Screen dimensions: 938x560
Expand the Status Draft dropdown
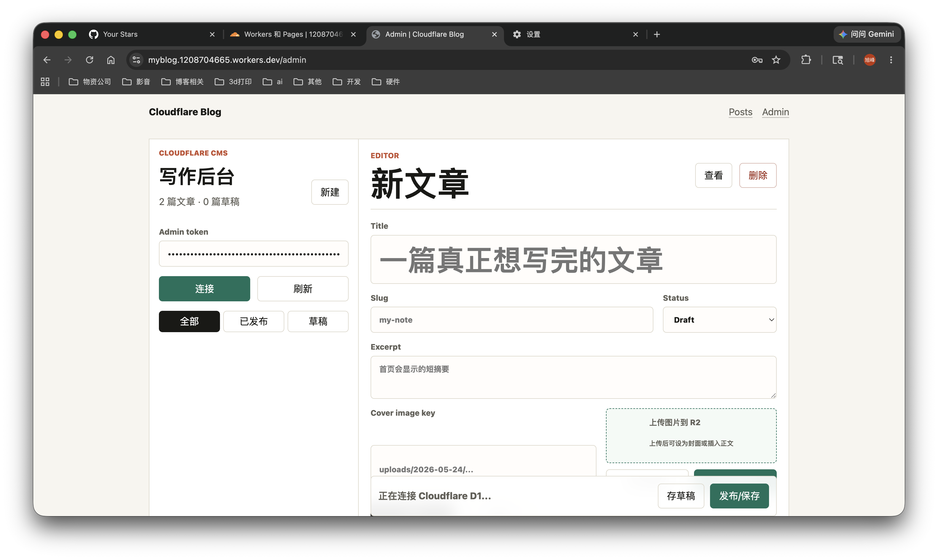(720, 320)
